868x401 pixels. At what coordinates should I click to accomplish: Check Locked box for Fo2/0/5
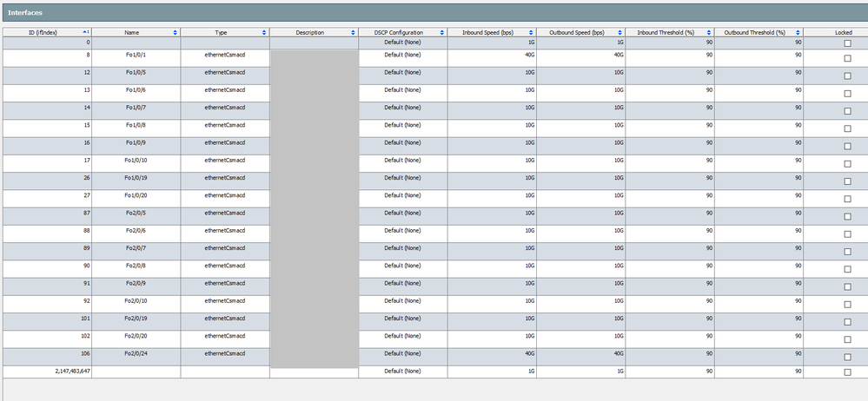point(847,216)
